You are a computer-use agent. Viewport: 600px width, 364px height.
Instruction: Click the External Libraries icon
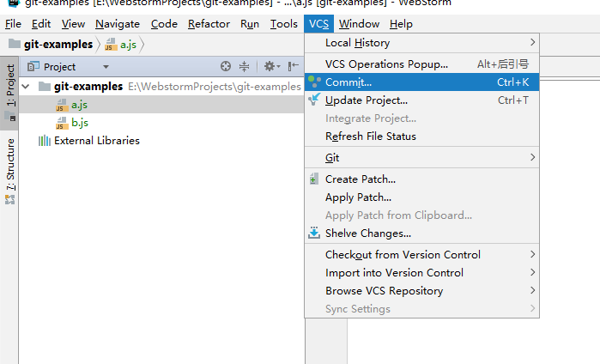click(44, 141)
